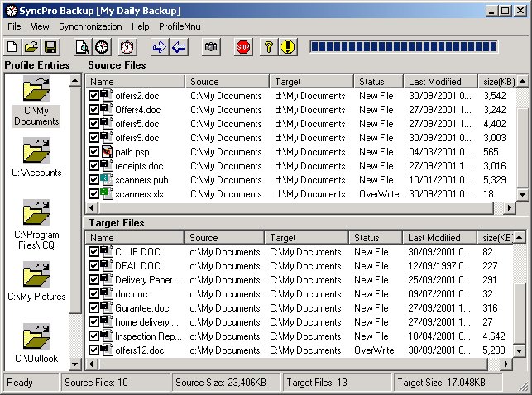The width and height of the screenshot is (532, 395).
Task: Click the New profile toolbar icon
Action: pyautogui.click(x=12, y=47)
